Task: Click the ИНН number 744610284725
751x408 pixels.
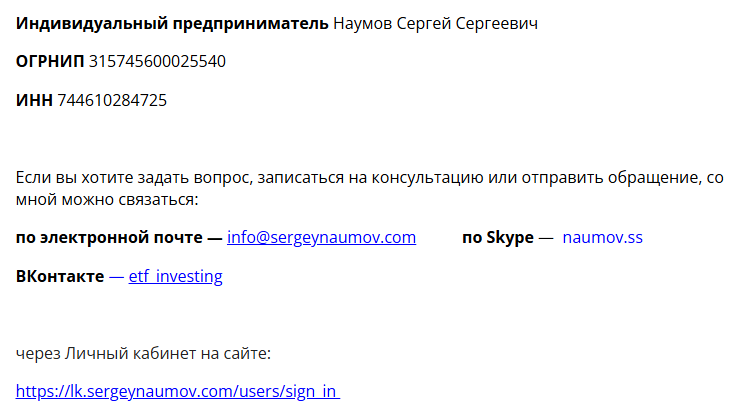Action: 112,100
